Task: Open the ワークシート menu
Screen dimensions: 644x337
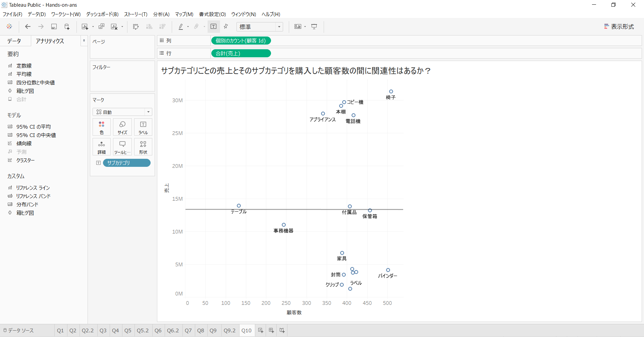Action: [66, 14]
